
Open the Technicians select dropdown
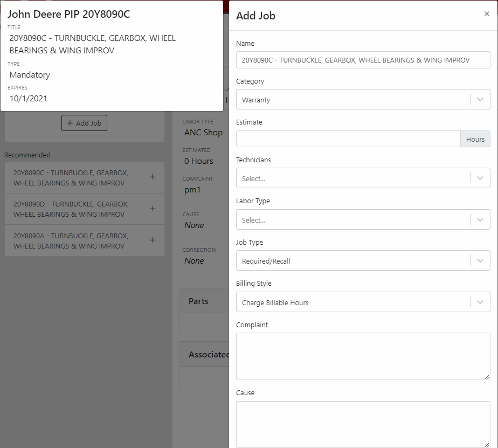[x=363, y=178]
